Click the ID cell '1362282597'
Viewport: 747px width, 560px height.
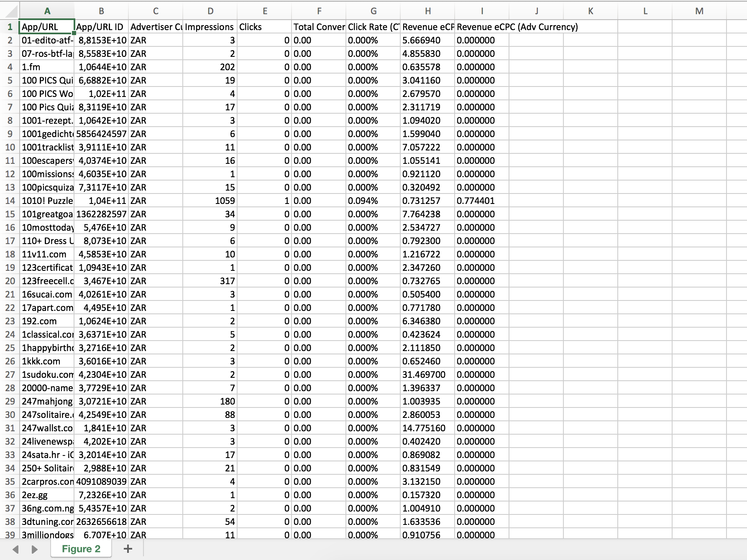tap(102, 214)
